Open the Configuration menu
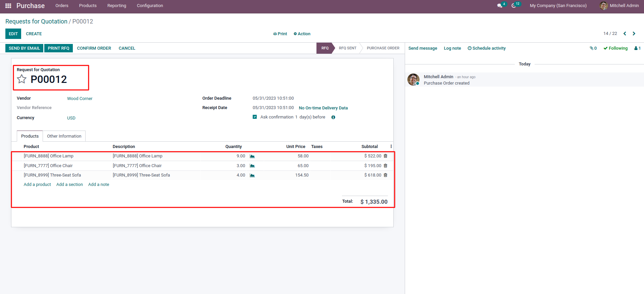Image resolution: width=644 pixels, height=294 pixels. [x=150, y=6]
